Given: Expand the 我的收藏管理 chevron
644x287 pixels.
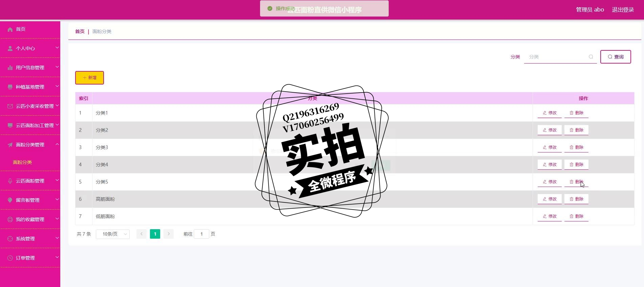Looking at the screenshot, I should (57, 219).
